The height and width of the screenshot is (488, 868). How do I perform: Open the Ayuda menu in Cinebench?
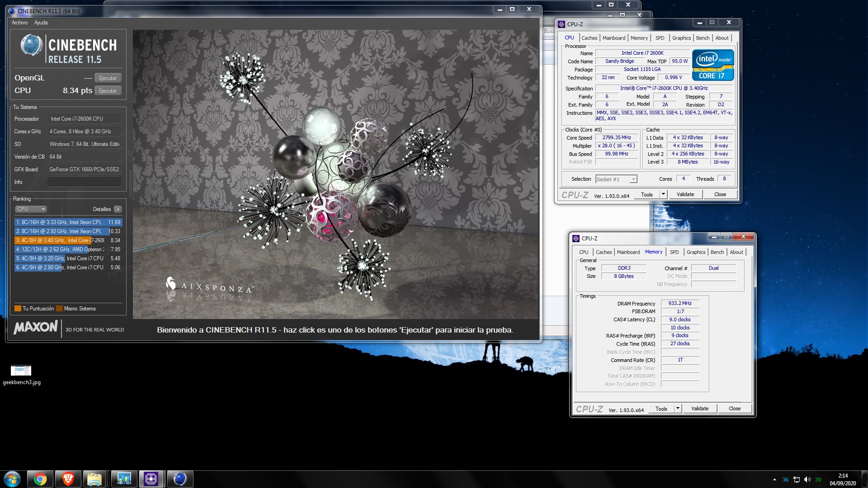41,23
